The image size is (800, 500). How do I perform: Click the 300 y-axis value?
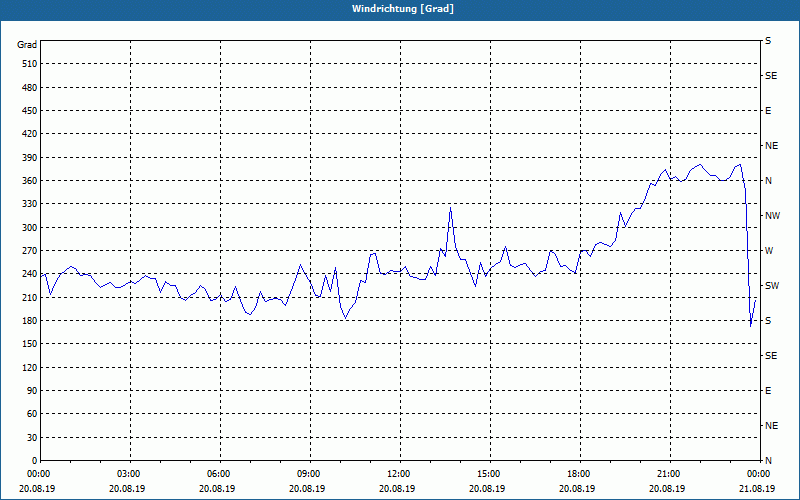[30, 228]
